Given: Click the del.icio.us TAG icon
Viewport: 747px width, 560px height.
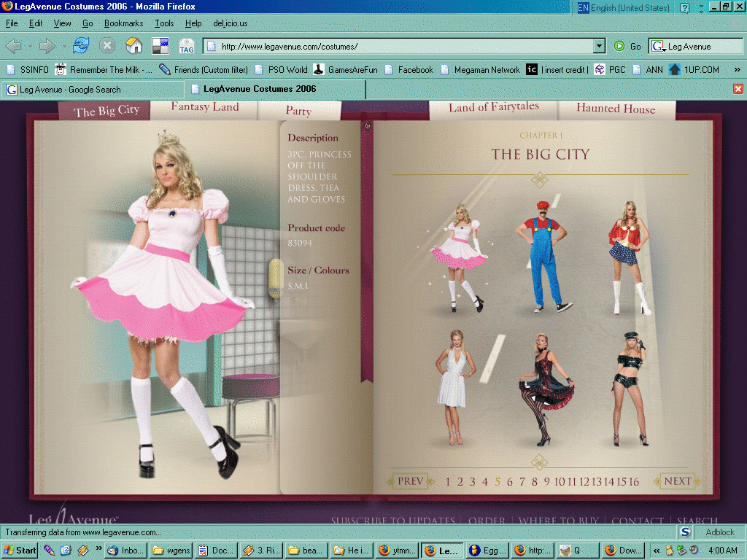Looking at the screenshot, I should pyautogui.click(x=187, y=47).
